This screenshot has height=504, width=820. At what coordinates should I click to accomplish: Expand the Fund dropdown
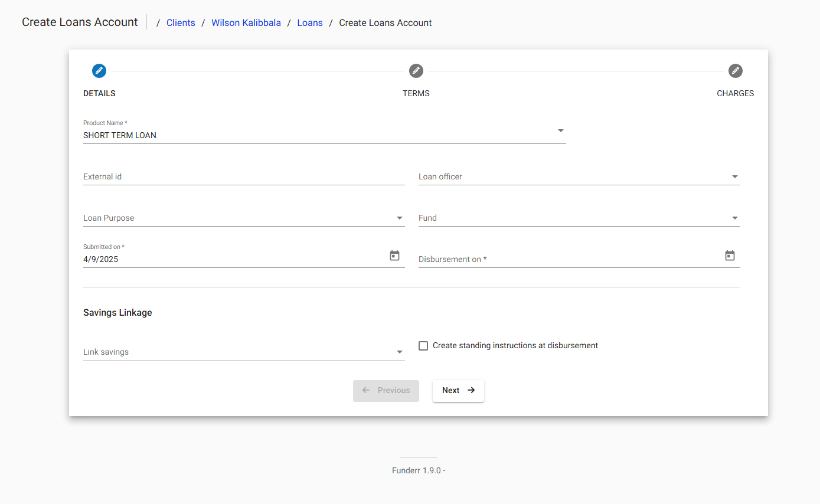pos(734,217)
